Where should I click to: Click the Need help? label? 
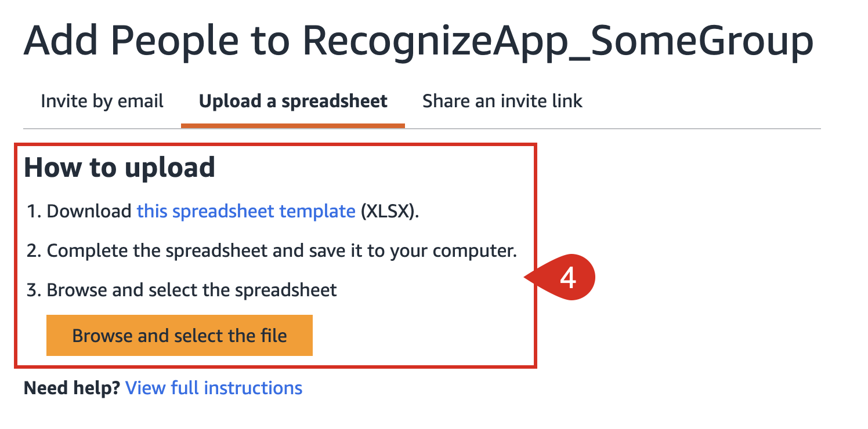click(x=72, y=388)
